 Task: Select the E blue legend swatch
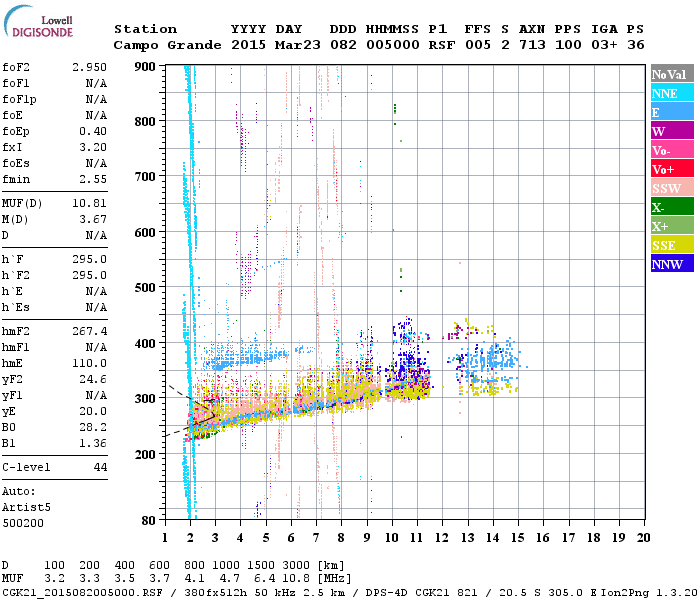(672, 112)
